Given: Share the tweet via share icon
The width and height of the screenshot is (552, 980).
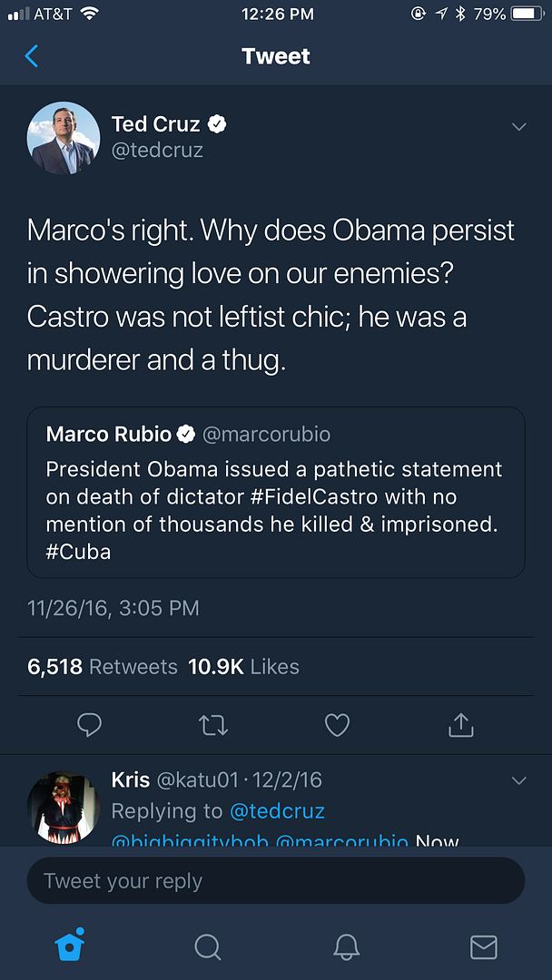Looking at the screenshot, I should click(460, 724).
